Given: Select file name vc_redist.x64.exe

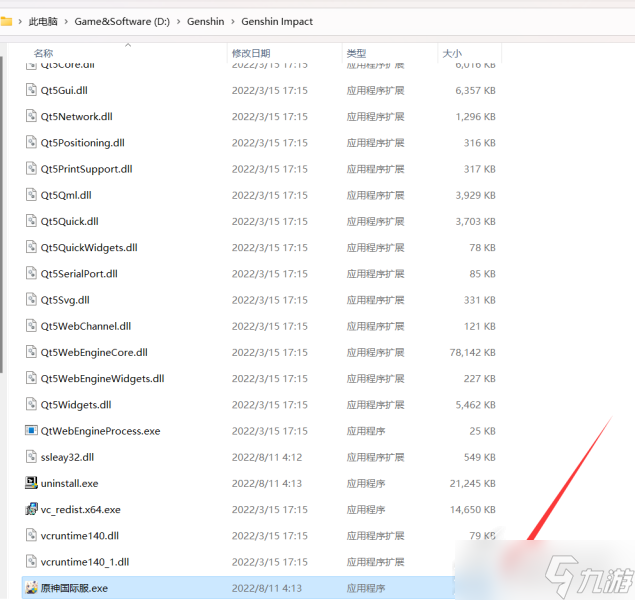Looking at the screenshot, I should coord(81,509).
